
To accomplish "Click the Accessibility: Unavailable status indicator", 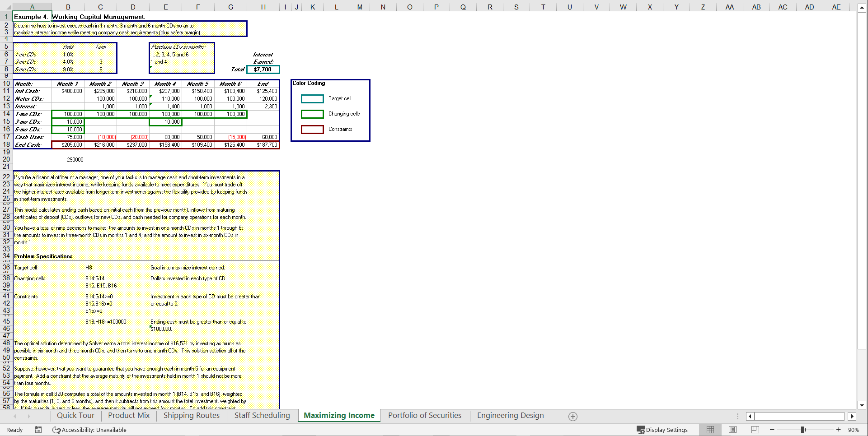I will 89,430.
